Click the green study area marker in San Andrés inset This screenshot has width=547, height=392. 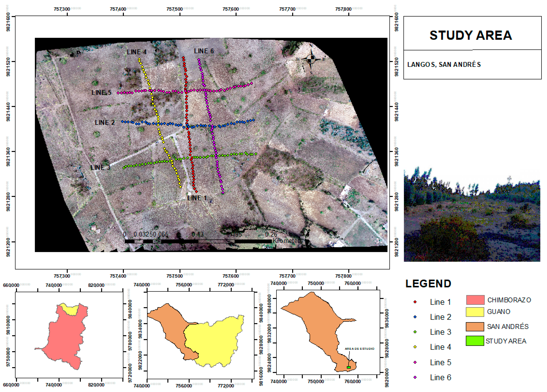(348, 367)
